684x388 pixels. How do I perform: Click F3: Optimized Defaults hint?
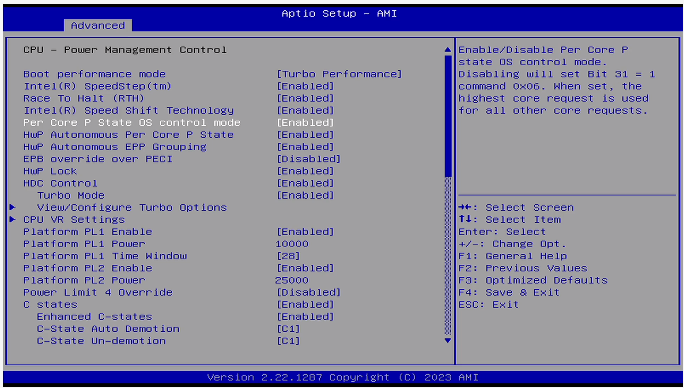click(x=533, y=280)
